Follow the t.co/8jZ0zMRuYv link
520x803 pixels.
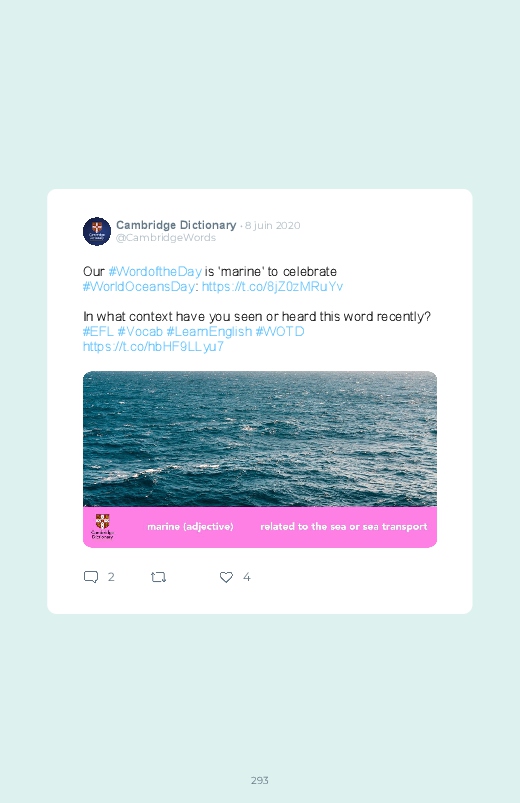coord(273,286)
